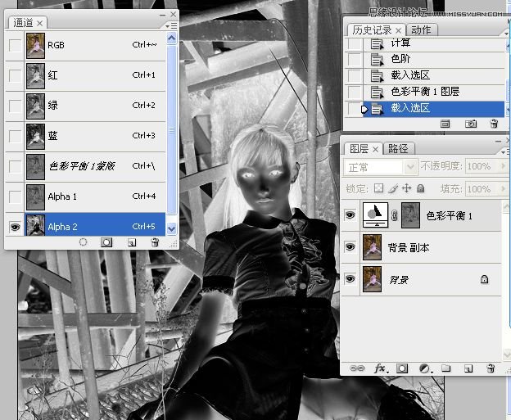Click mask link chain on 色彩平衡 1 layer
Image resolution: width=511 pixels, height=420 pixels.
click(395, 215)
